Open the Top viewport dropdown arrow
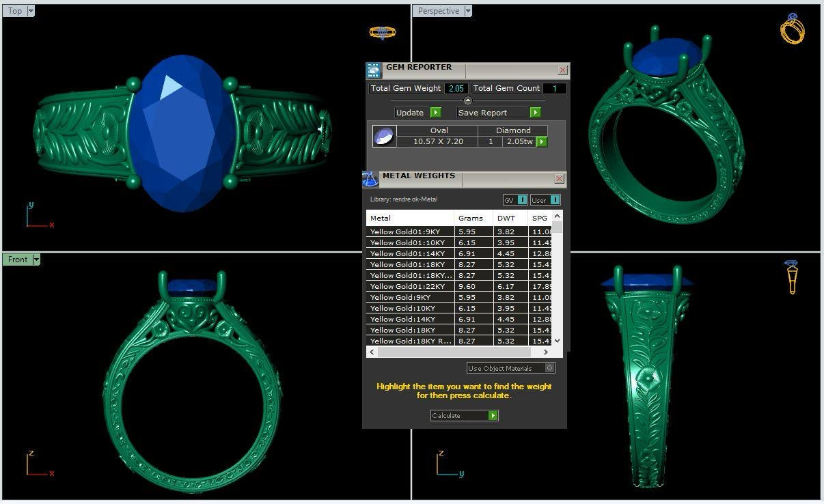 click(x=31, y=11)
